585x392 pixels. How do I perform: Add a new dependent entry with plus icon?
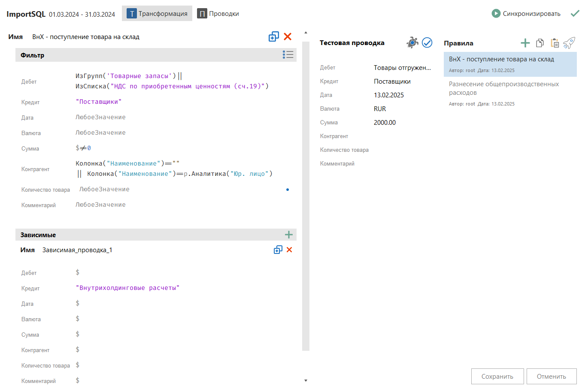click(289, 235)
